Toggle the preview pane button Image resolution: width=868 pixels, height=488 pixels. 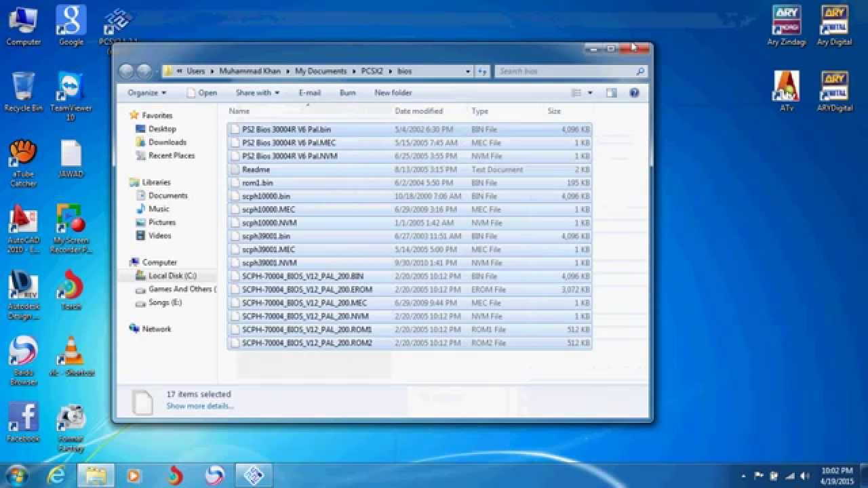click(x=611, y=93)
